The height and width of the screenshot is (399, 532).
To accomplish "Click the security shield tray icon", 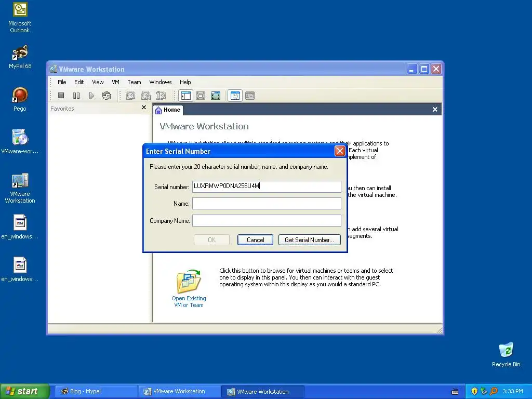I will coord(474,391).
